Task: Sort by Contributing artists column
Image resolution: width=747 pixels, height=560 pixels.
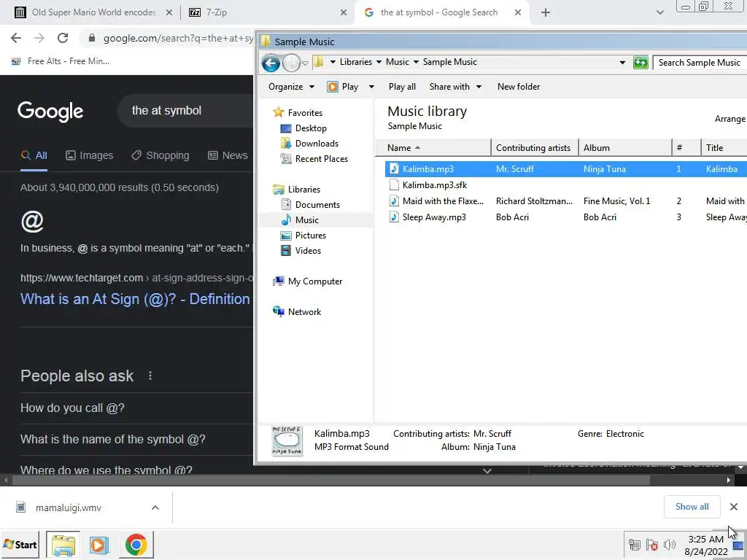Action: pyautogui.click(x=535, y=147)
